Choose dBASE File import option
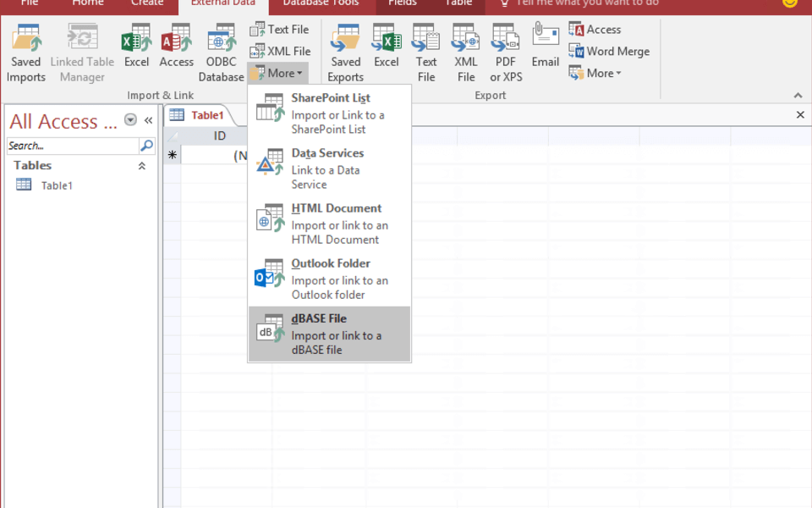 tap(329, 334)
